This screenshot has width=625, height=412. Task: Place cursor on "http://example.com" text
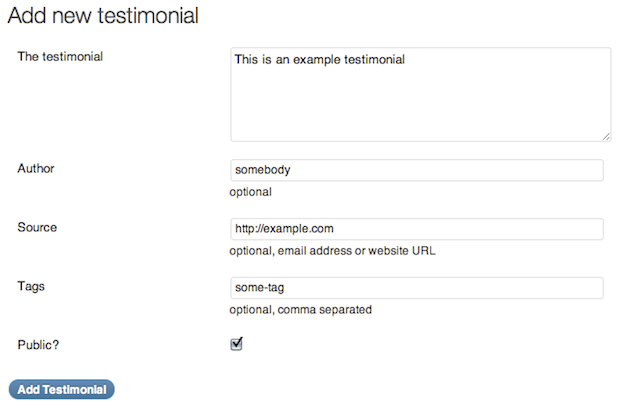[x=284, y=229]
